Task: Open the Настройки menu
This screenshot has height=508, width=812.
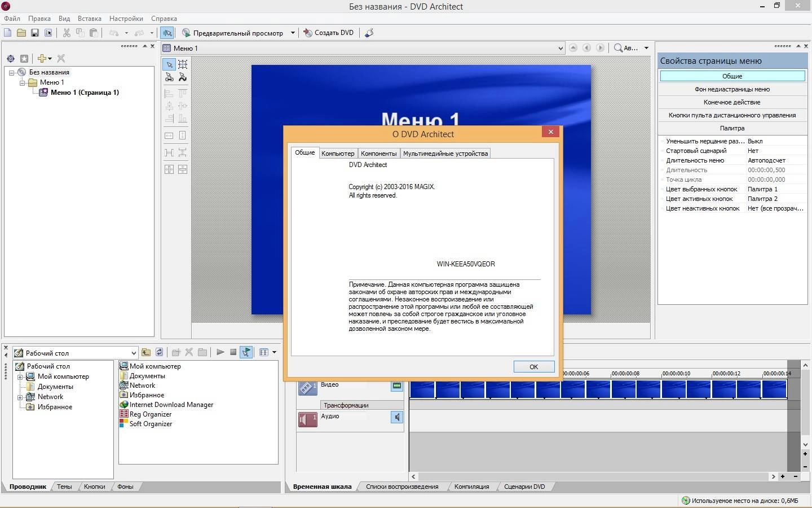Action: click(x=126, y=19)
